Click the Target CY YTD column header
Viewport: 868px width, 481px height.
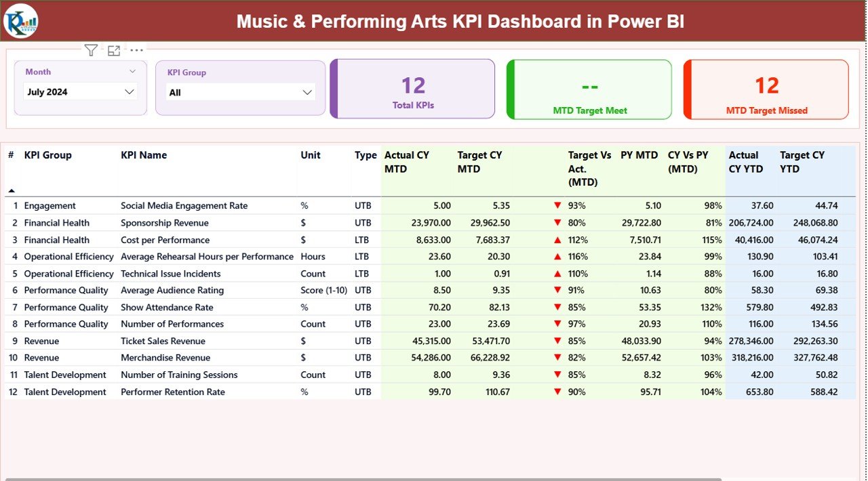coord(802,162)
